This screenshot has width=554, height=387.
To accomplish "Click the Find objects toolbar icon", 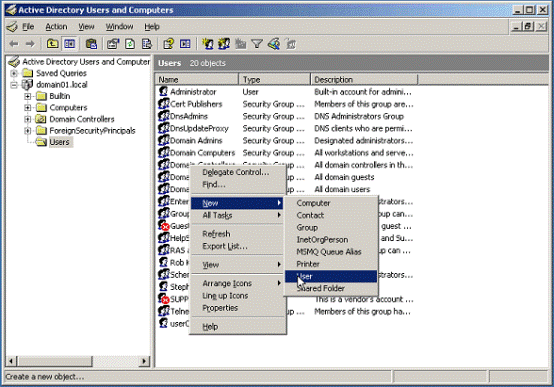I will pyautogui.click(x=274, y=44).
